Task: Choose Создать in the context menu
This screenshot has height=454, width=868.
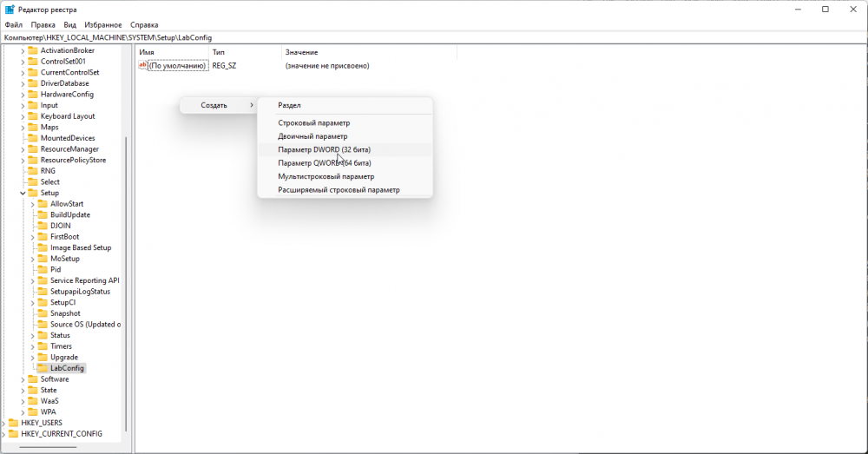Action: tap(220, 105)
